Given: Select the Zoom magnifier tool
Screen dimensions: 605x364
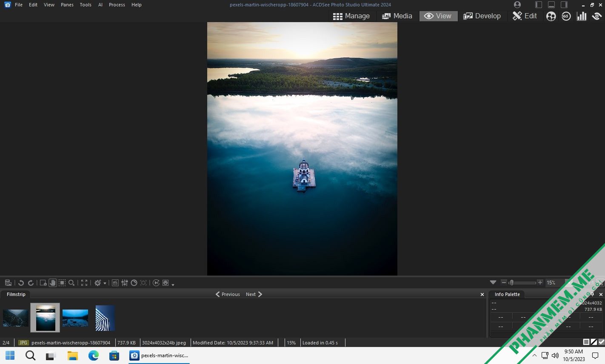Looking at the screenshot, I should [x=71, y=283].
